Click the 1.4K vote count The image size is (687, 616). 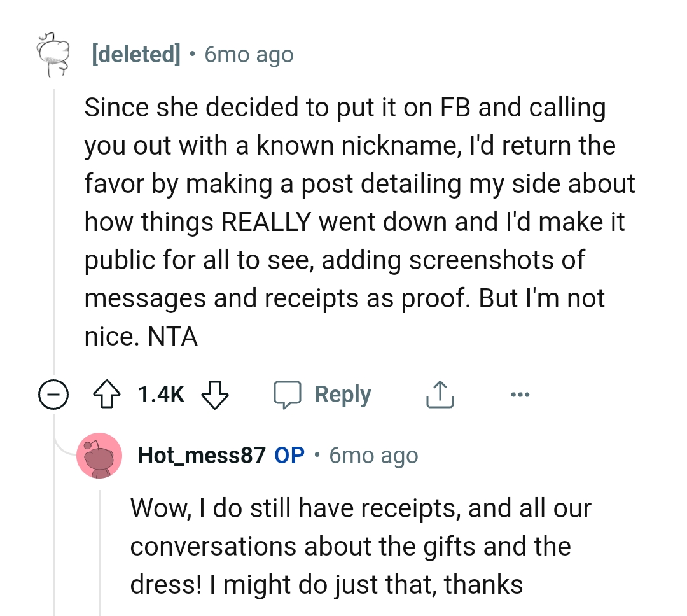click(x=161, y=394)
